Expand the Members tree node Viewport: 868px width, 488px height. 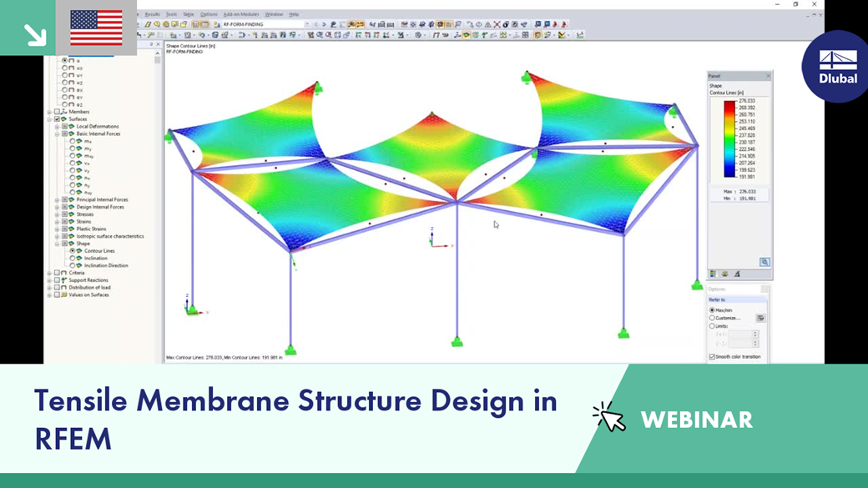tap(49, 112)
